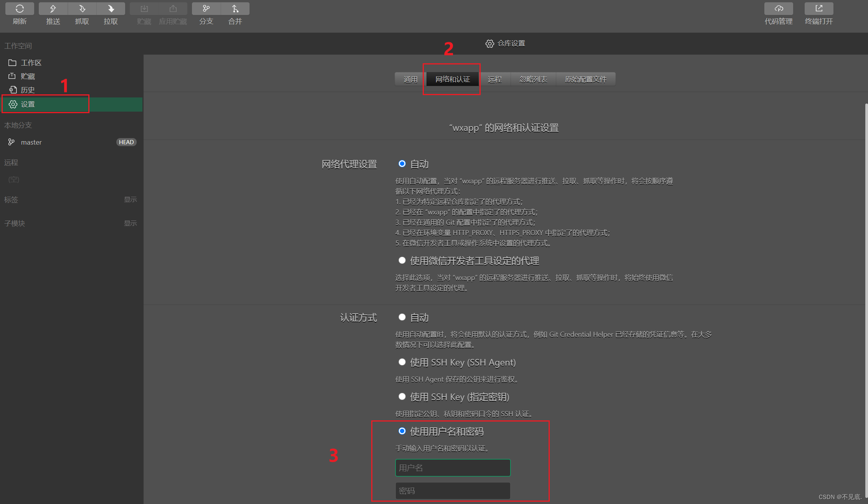Click the 远程 sidebar section heading
The width and height of the screenshot is (868, 504).
11,163
